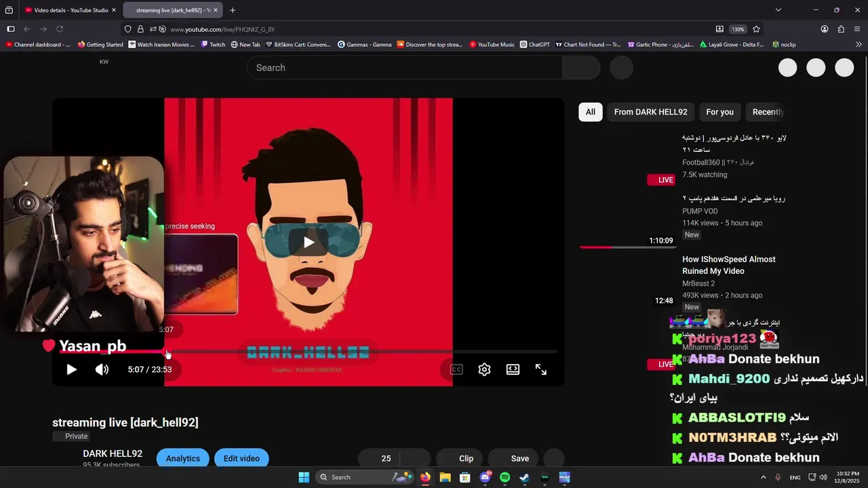Open Steam from the taskbar
The height and width of the screenshot is (488, 868).
click(524, 477)
